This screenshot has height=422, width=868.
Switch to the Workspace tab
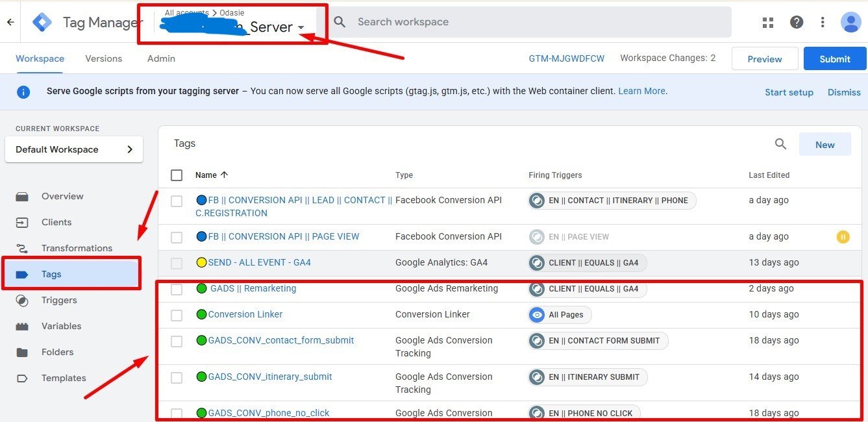40,58
